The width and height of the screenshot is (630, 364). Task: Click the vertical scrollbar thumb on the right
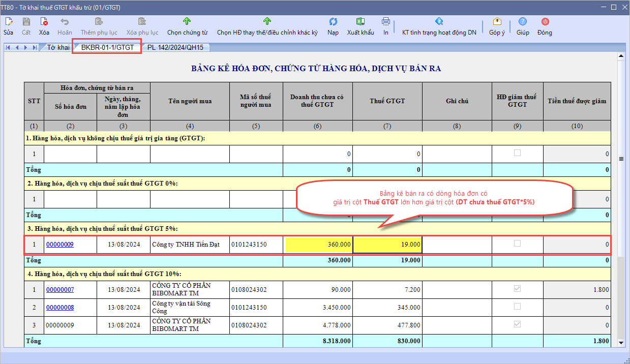[620, 159]
